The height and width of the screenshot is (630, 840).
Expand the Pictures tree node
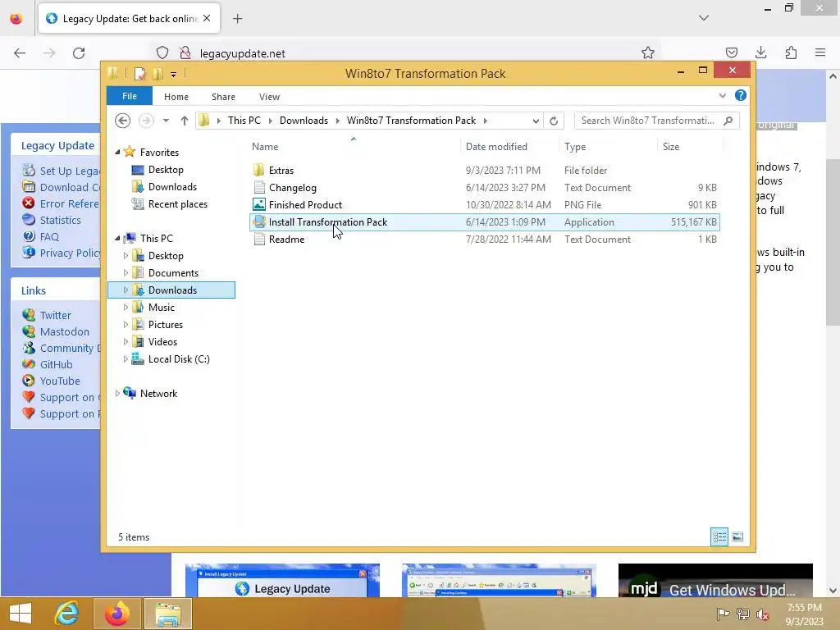click(x=126, y=324)
